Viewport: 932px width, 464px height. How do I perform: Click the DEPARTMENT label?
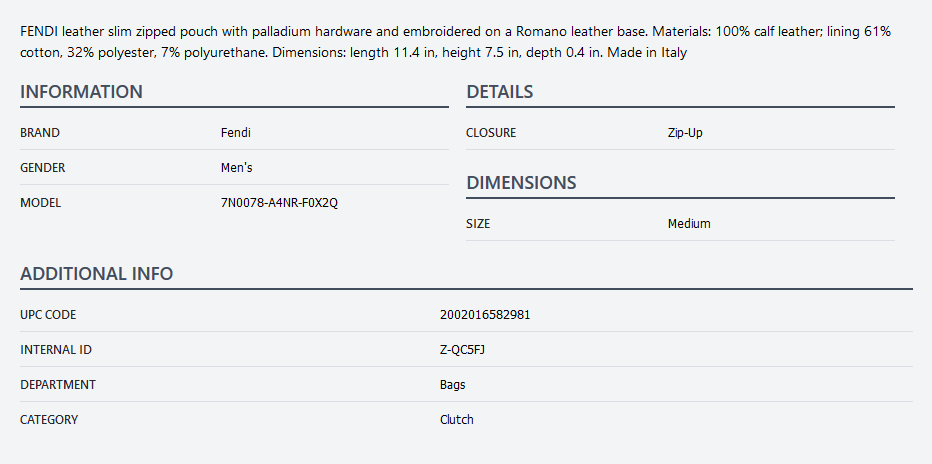[58, 385]
